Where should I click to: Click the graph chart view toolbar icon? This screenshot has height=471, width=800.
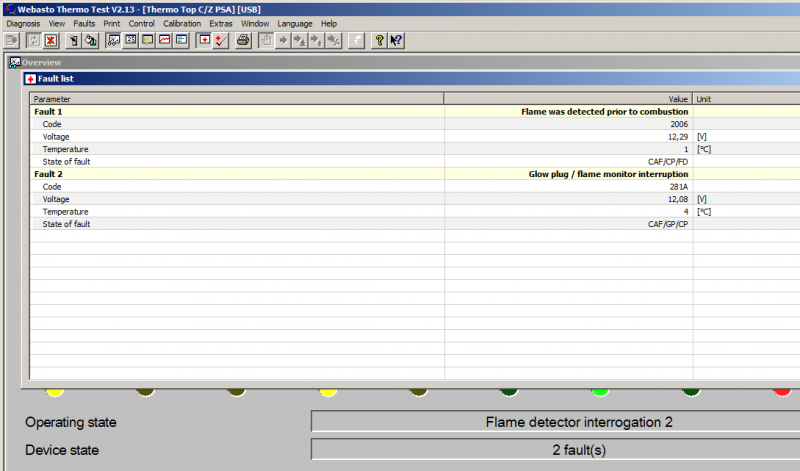pyautogui.click(x=164, y=40)
